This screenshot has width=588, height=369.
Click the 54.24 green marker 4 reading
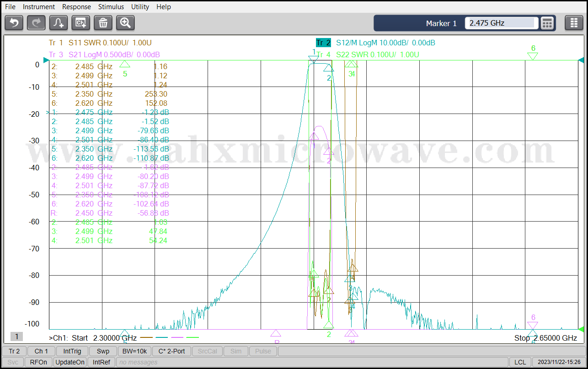158,240
